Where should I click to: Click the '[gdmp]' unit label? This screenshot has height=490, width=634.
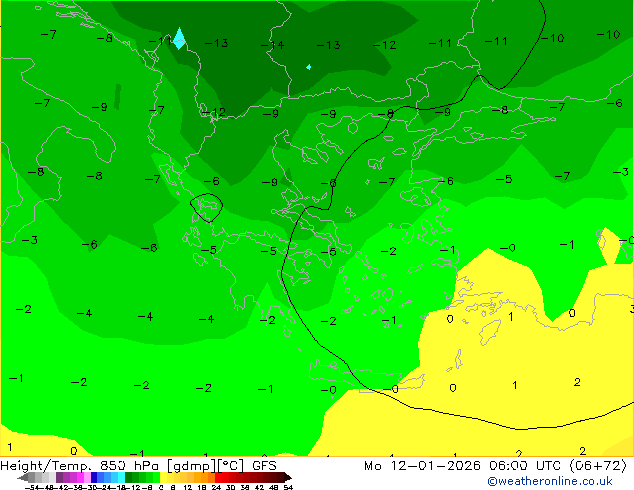pyautogui.click(x=192, y=466)
